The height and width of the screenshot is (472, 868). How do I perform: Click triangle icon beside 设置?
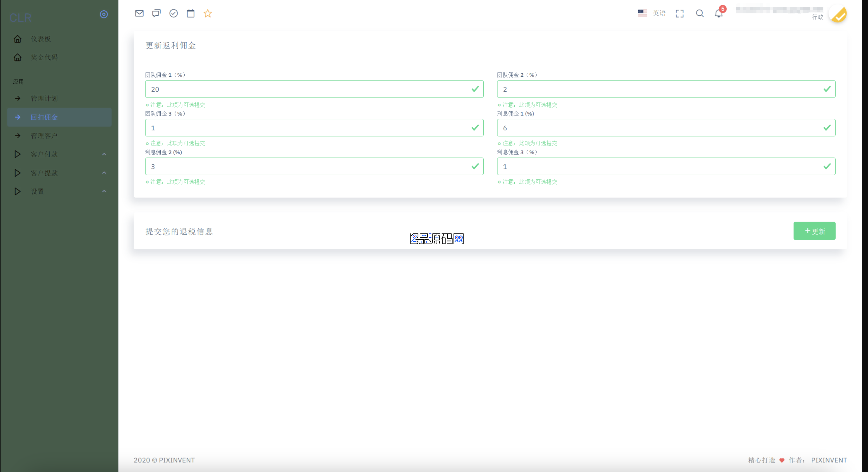pos(18,192)
